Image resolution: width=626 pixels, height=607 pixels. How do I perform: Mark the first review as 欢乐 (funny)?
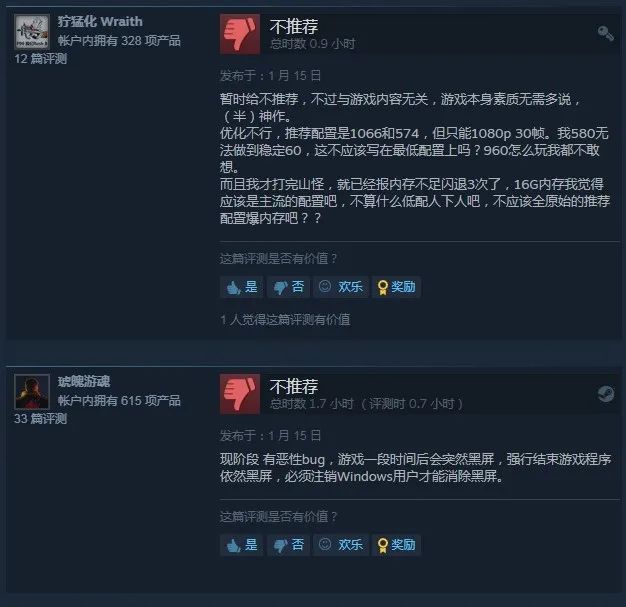tap(341, 287)
